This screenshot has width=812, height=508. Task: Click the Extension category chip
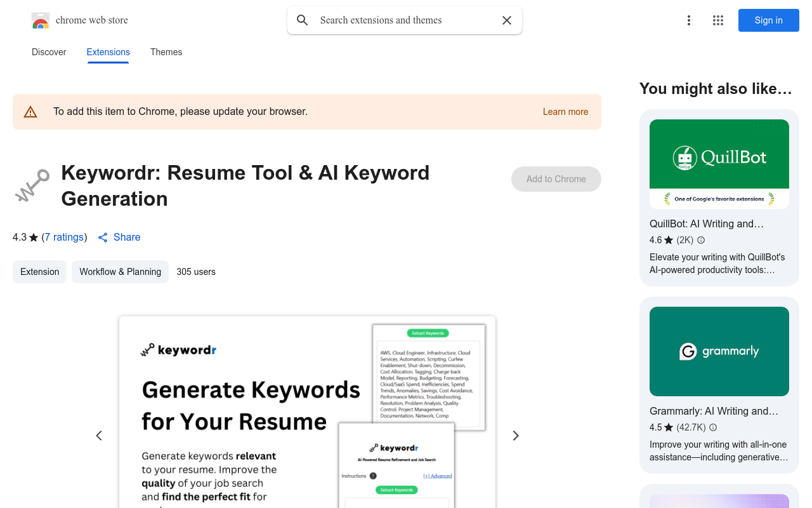pos(39,272)
